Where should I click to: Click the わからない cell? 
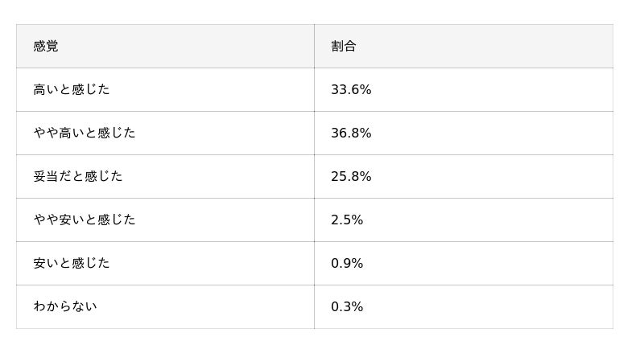pos(64,306)
